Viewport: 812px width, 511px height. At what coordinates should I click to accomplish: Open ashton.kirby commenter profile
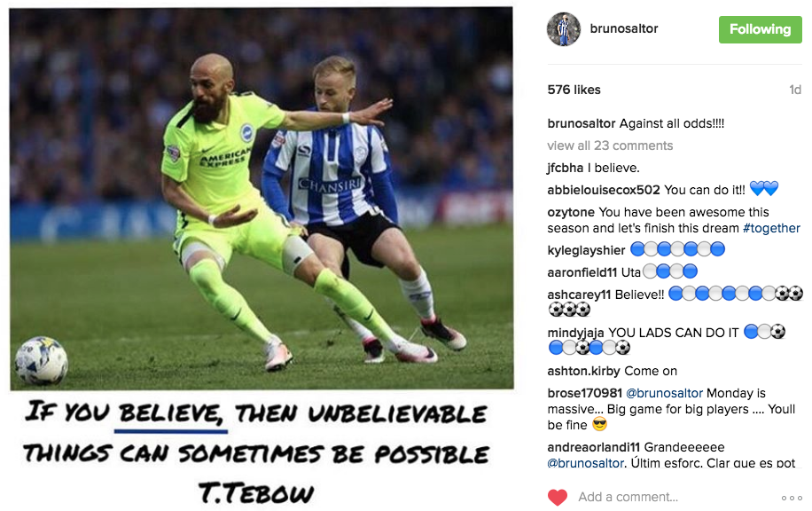click(583, 371)
